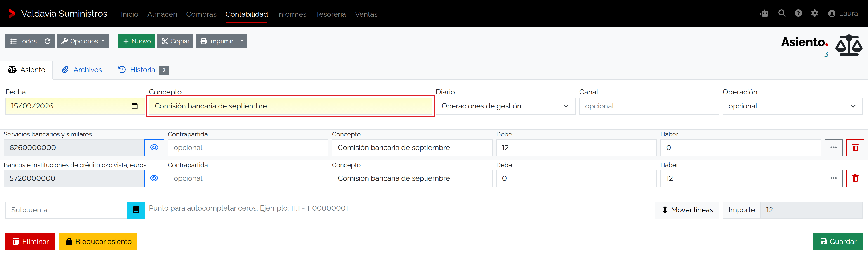
Task: Click the refresh arrow next to Todos
Action: tap(47, 41)
